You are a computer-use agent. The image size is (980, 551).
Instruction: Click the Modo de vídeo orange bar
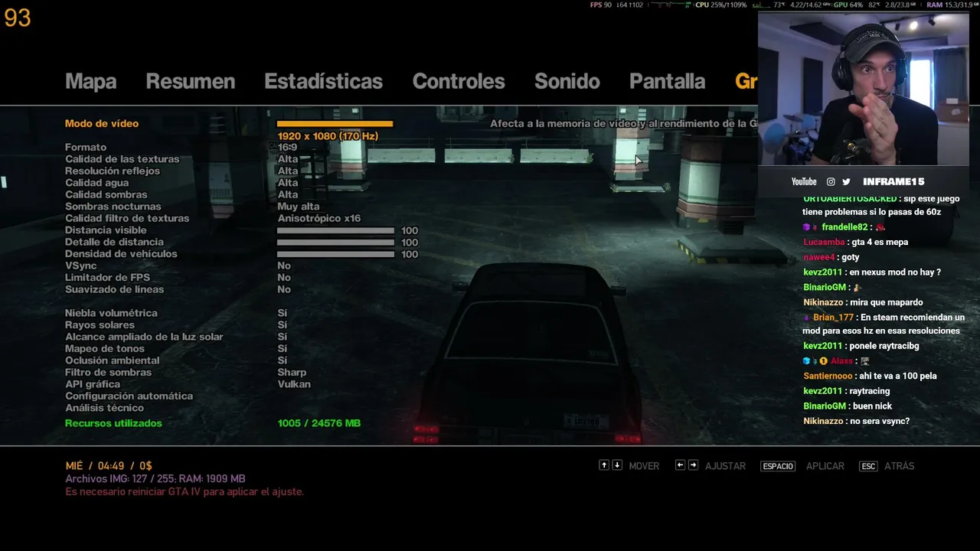point(335,123)
